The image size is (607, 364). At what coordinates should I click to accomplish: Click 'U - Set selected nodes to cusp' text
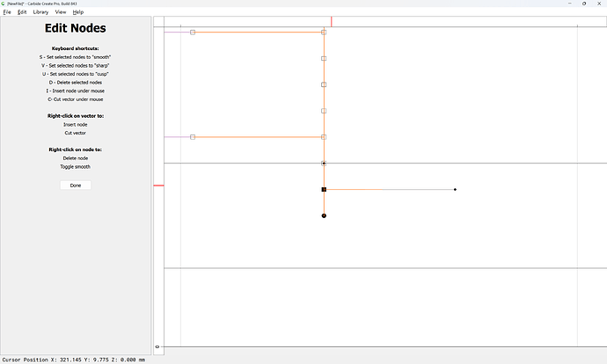(75, 74)
